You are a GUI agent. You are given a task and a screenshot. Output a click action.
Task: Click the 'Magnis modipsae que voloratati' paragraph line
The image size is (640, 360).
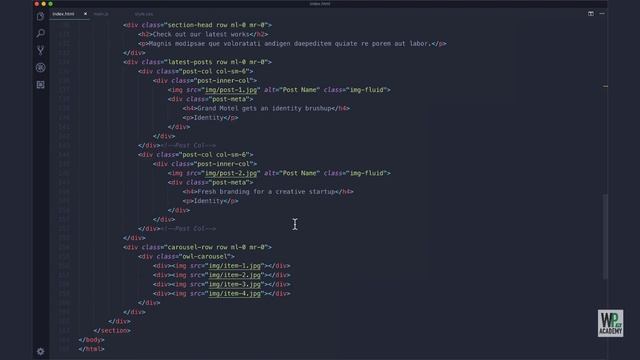[292, 44]
